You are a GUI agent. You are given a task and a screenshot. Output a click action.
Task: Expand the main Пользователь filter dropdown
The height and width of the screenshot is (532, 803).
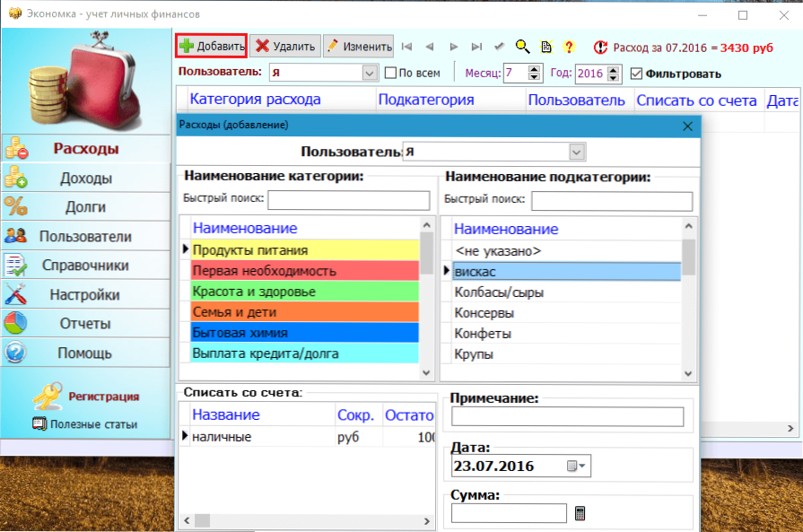coord(370,73)
